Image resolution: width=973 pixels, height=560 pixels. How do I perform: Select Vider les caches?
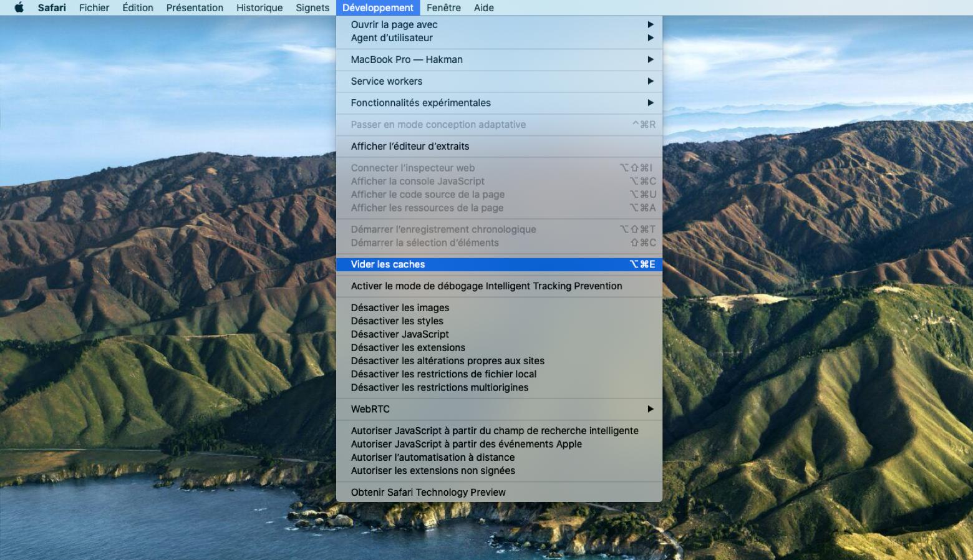tap(499, 264)
